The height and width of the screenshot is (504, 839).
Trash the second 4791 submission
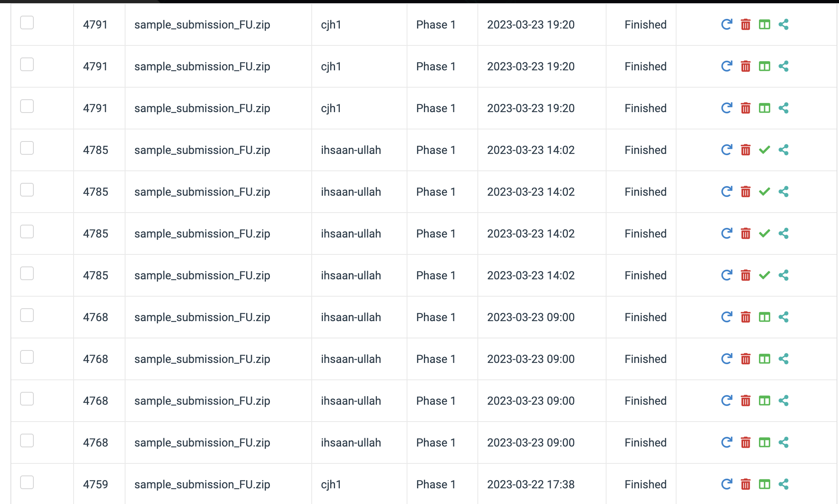(x=745, y=66)
